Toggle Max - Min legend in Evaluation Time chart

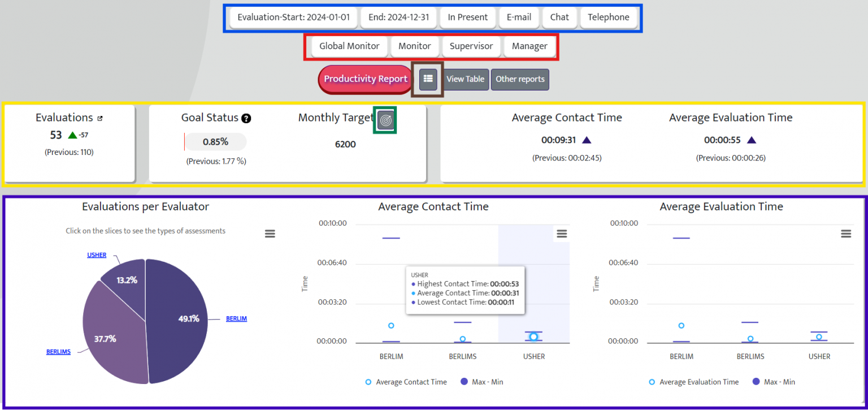tap(774, 382)
